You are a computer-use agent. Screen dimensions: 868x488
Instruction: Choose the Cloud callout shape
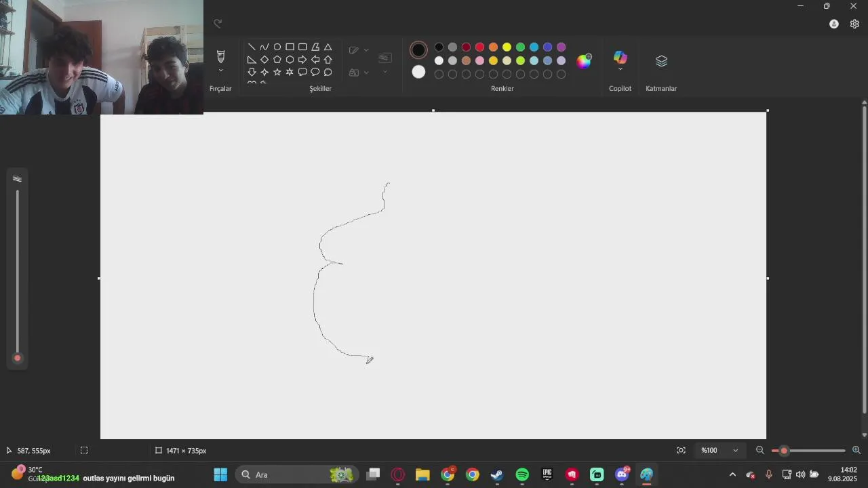(x=328, y=72)
